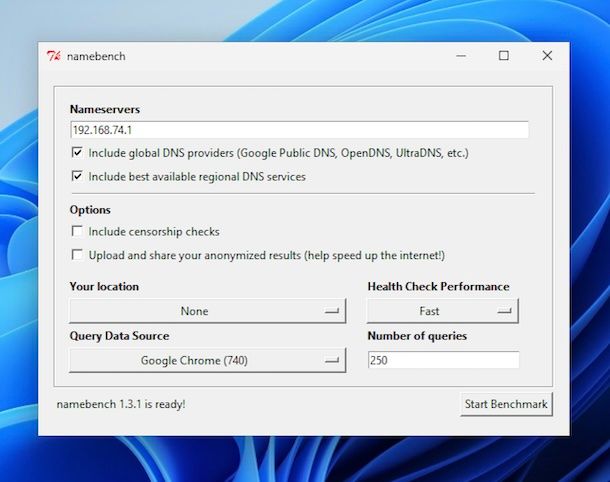Start the benchmark

pos(506,404)
